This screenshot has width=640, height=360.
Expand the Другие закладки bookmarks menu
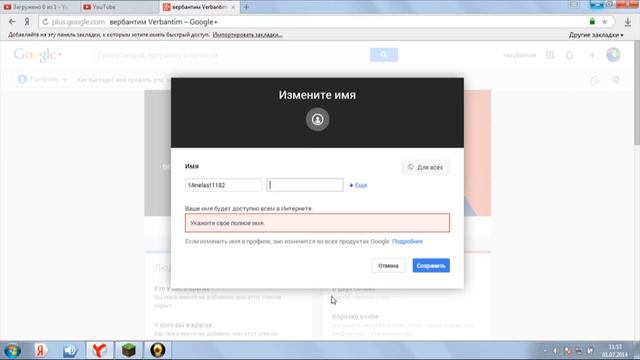(596, 35)
